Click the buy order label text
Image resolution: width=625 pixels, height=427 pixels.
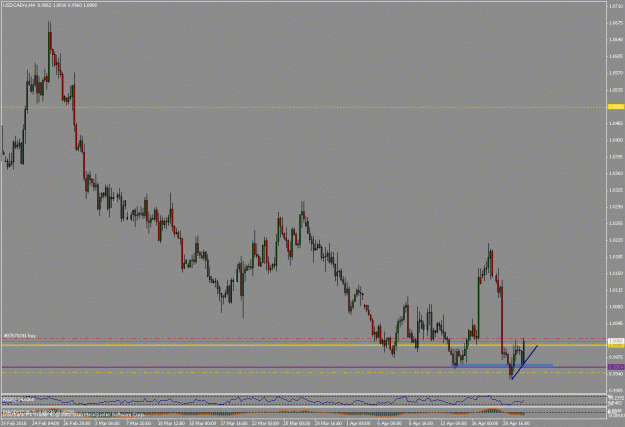[x=20, y=336]
